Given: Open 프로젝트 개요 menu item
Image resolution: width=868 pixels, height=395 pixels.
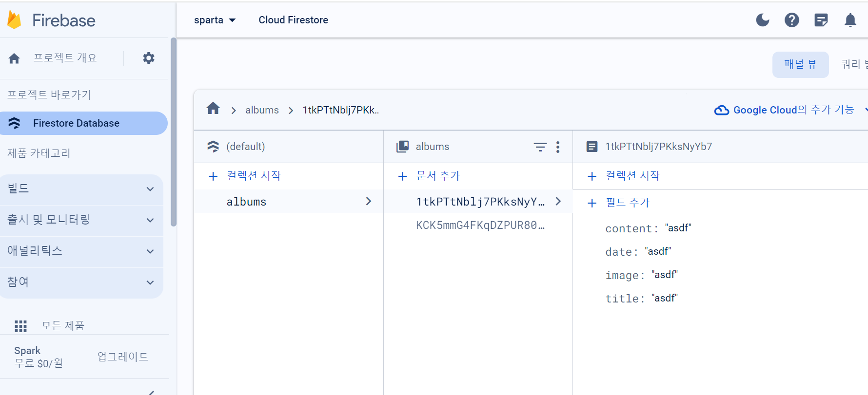Looking at the screenshot, I should point(65,58).
